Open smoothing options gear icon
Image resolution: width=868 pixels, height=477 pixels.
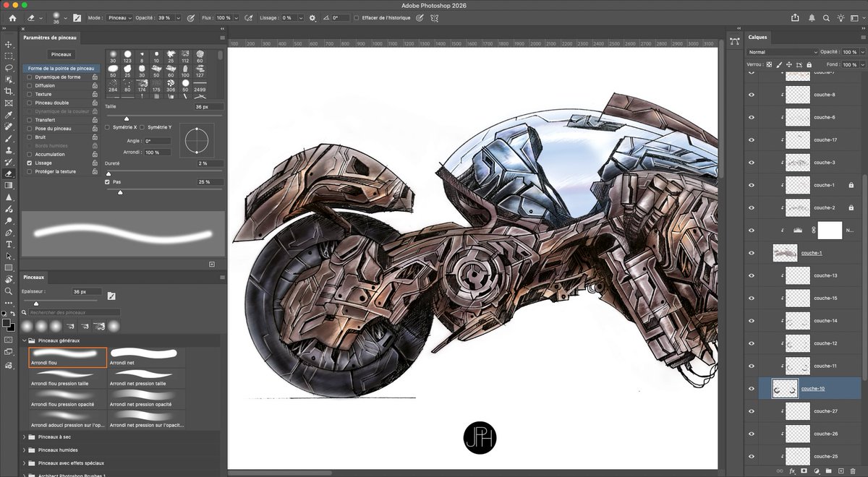click(x=312, y=17)
